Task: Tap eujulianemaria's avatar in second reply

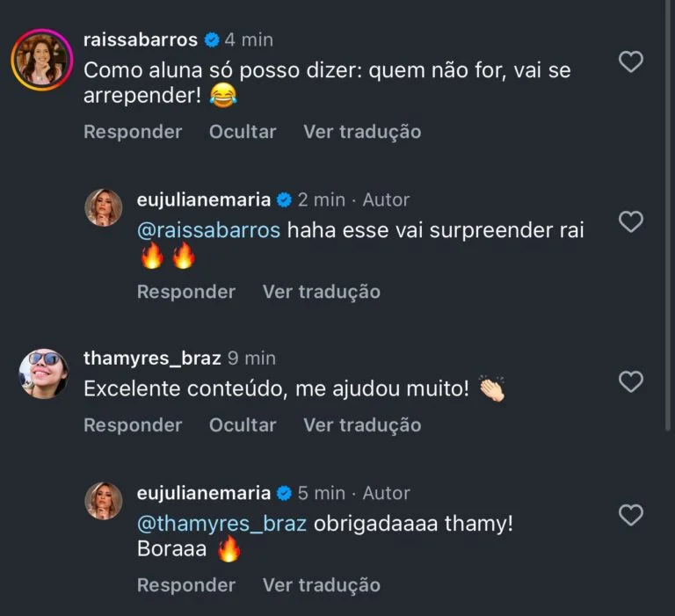Action: click(x=103, y=500)
